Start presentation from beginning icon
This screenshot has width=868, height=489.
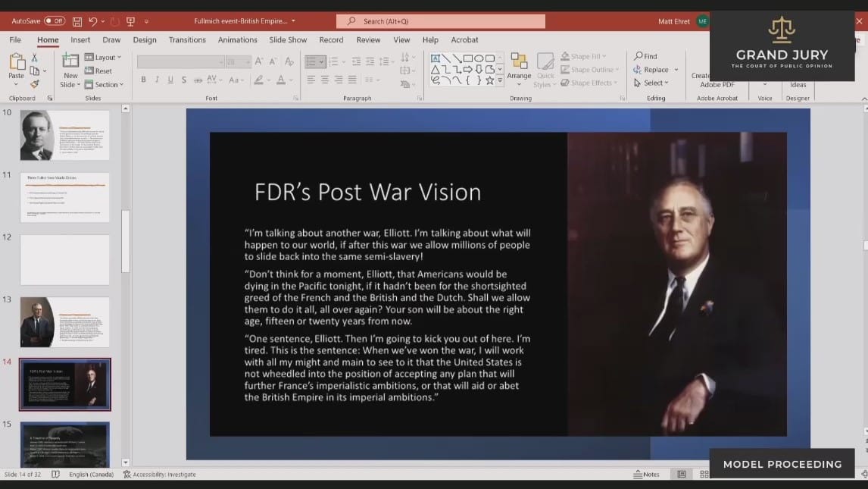(130, 21)
